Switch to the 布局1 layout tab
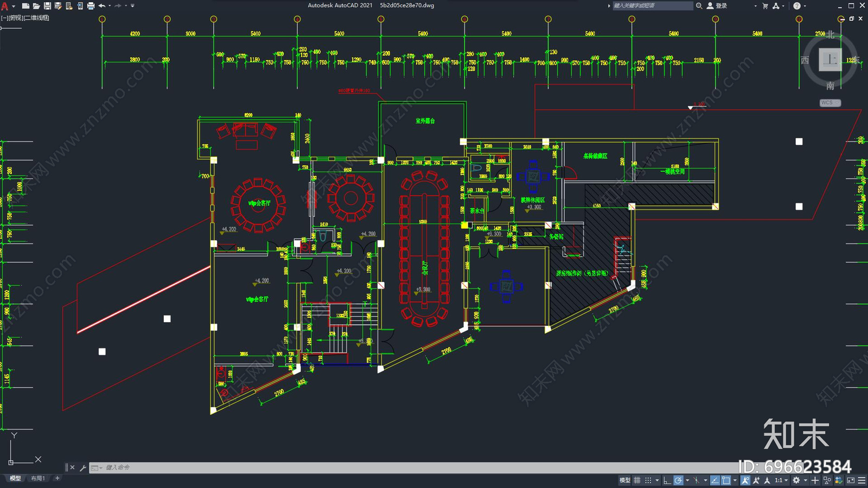Viewport: 868px width, 488px height. pos(37,478)
